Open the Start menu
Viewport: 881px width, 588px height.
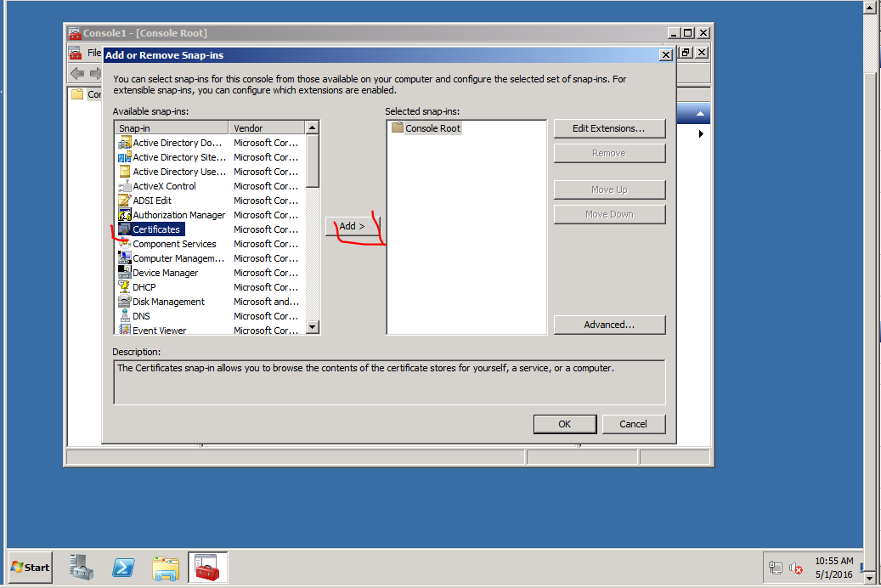point(31,568)
